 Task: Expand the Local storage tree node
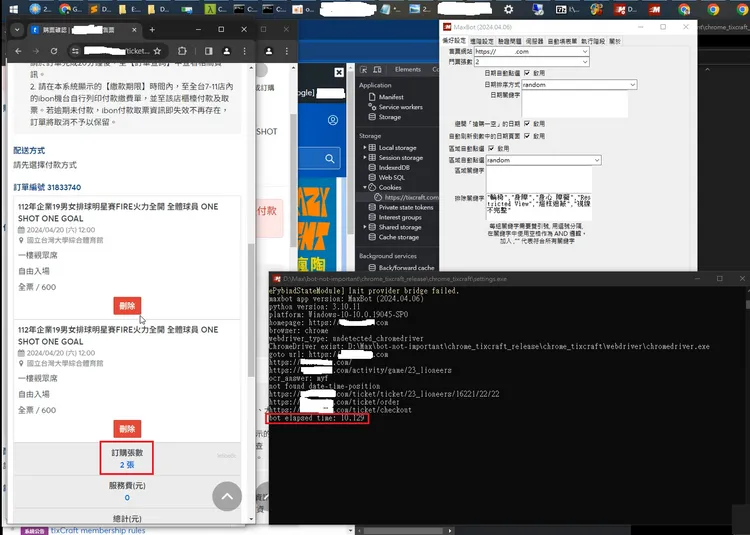click(365, 148)
